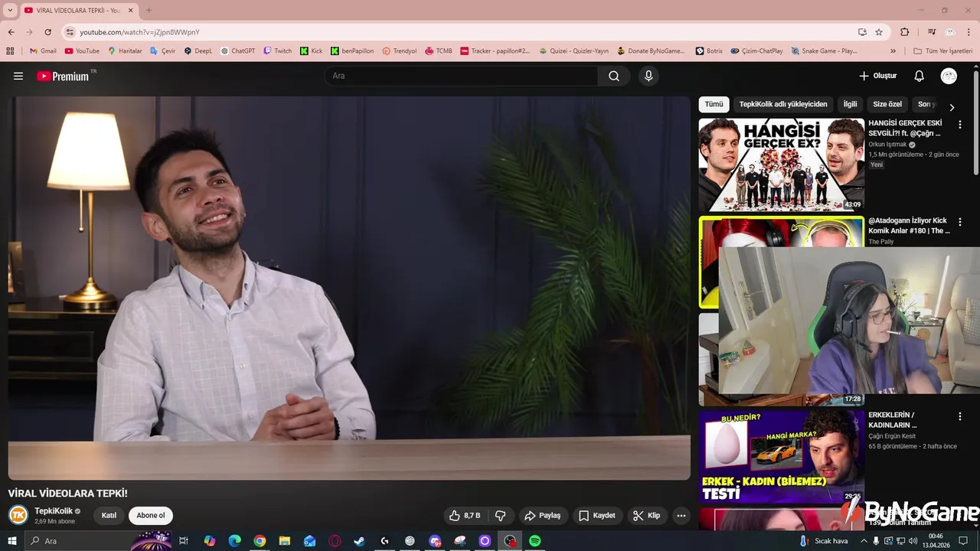Screen dimensions: 980x551
Task: Open ERKEK - KADIN TESTİ video thumbnail
Action: (781, 457)
